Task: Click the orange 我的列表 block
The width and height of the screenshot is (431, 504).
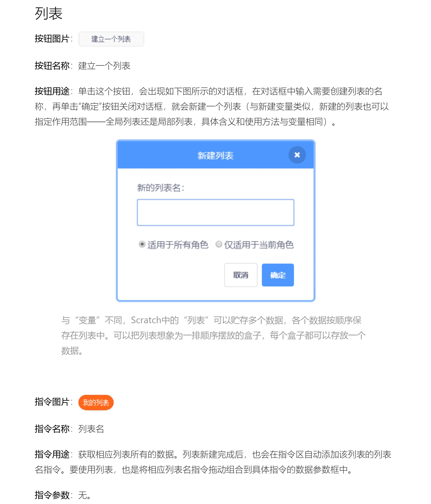Action: [x=96, y=402]
